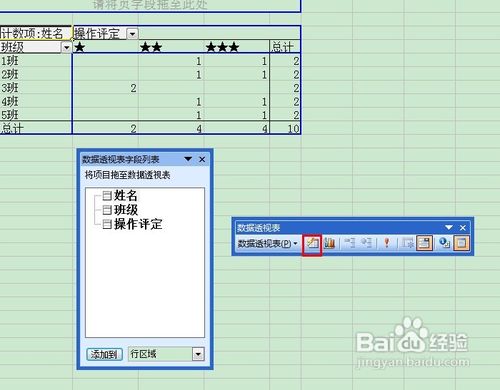Open the PivotTable toolbar options arrow

tap(449, 227)
